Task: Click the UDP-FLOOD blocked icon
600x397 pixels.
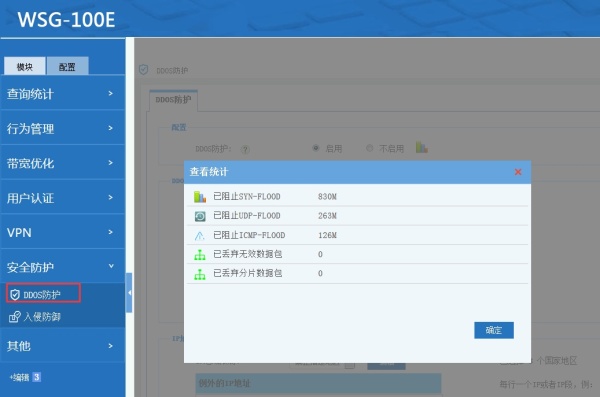Action: 200,216
